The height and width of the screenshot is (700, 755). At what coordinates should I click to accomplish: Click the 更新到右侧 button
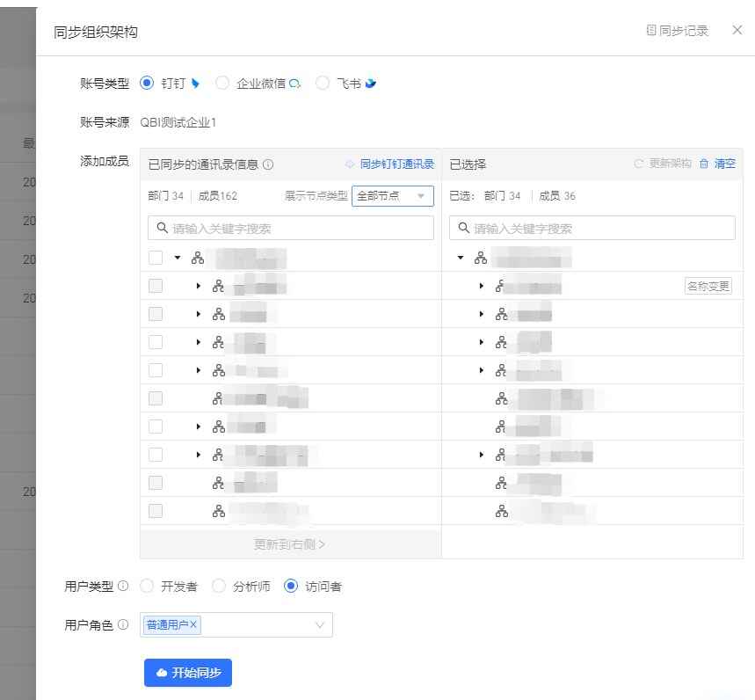290,544
